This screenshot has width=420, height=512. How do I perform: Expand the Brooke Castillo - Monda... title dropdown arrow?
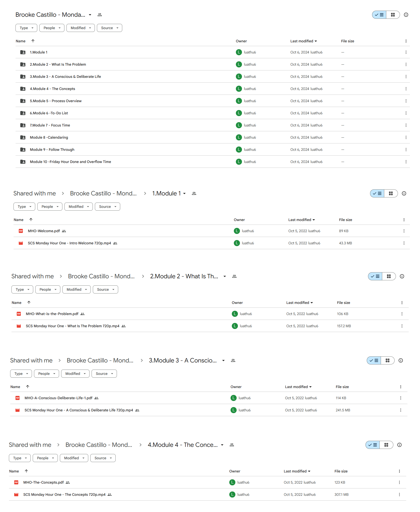click(x=90, y=15)
